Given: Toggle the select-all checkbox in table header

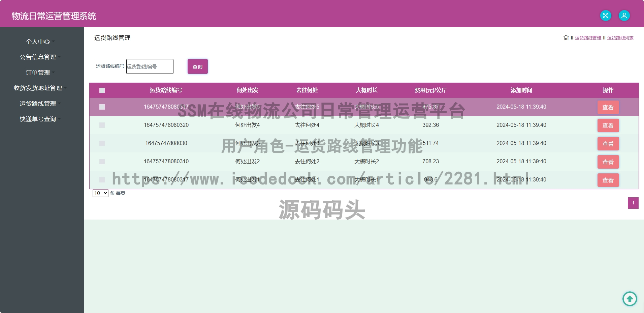Looking at the screenshot, I should pyautogui.click(x=102, y=90).
